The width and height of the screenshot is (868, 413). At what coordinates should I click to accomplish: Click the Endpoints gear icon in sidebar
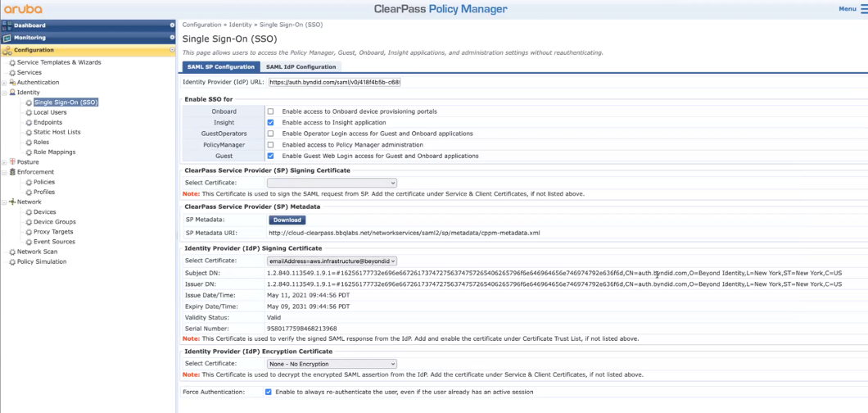[x=29, y=122]
